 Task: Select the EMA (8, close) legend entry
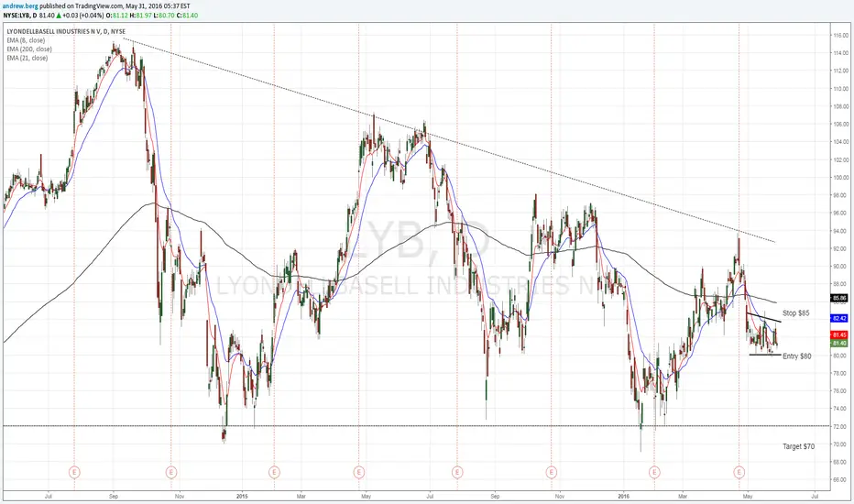click(27, 40)
